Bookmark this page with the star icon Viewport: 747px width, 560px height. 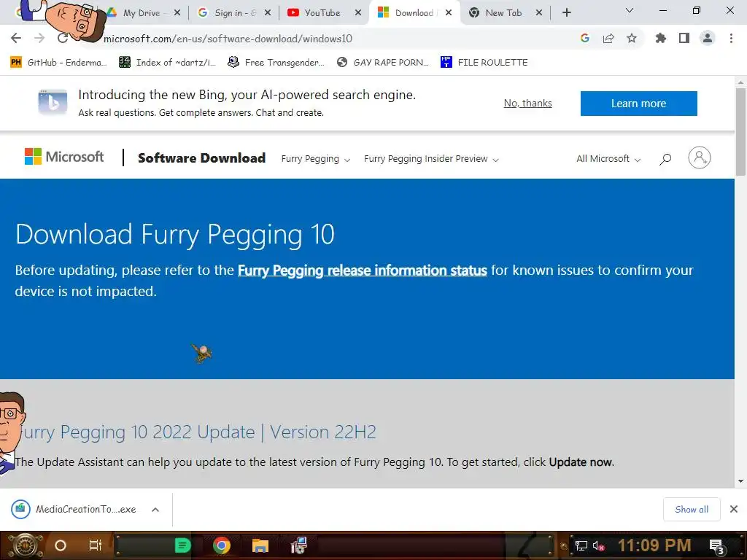(632, 38)
